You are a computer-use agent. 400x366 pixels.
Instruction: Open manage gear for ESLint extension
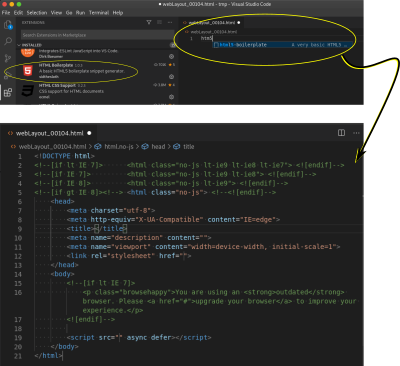tap(171, 56)
